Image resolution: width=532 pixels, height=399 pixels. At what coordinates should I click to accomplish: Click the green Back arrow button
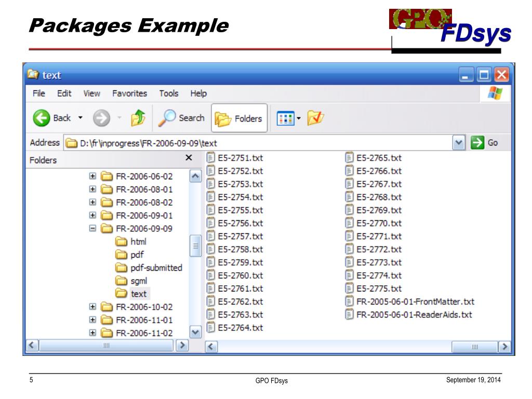click(x=42, y=118)
